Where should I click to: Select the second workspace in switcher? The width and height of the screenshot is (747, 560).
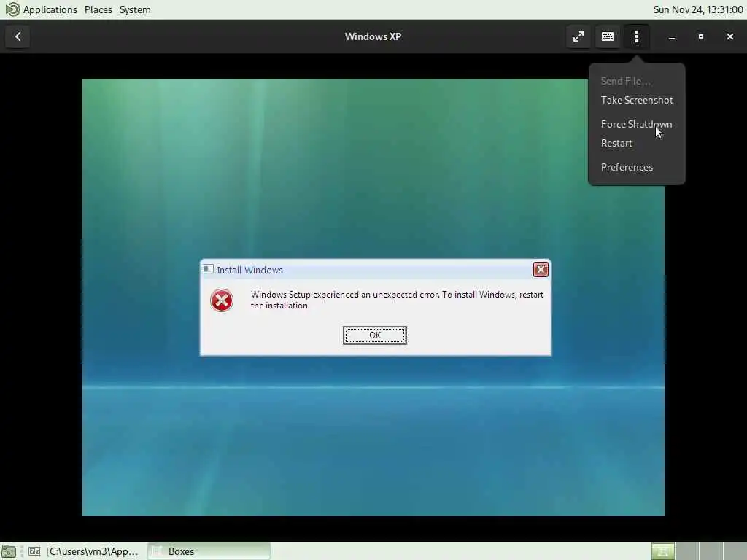[687, 551]
